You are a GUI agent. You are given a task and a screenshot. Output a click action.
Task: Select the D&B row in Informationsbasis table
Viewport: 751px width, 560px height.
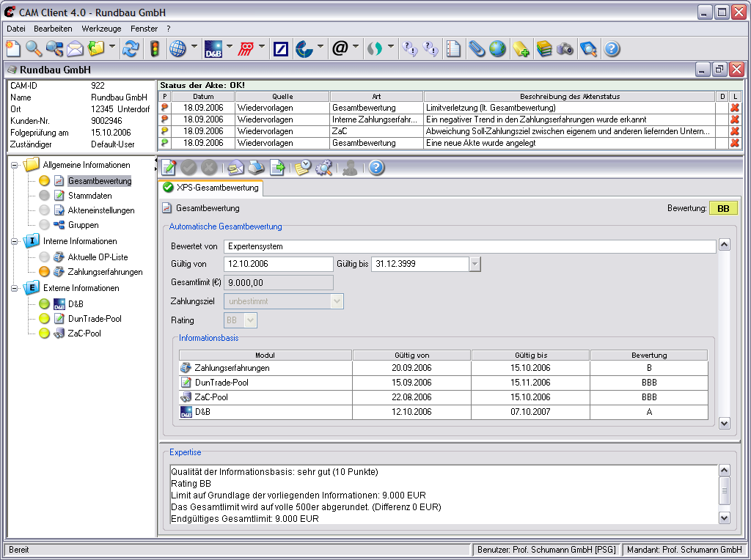444,412
